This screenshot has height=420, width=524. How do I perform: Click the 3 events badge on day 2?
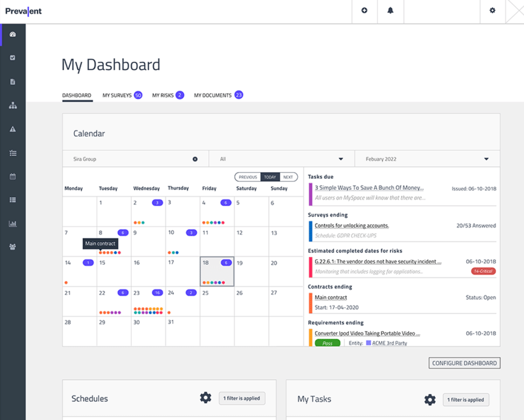157,203
